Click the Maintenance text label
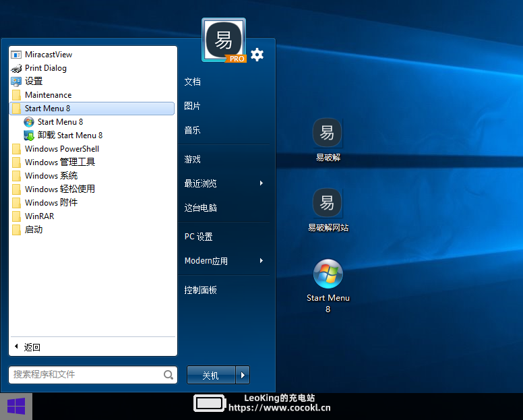 point(48,95)
